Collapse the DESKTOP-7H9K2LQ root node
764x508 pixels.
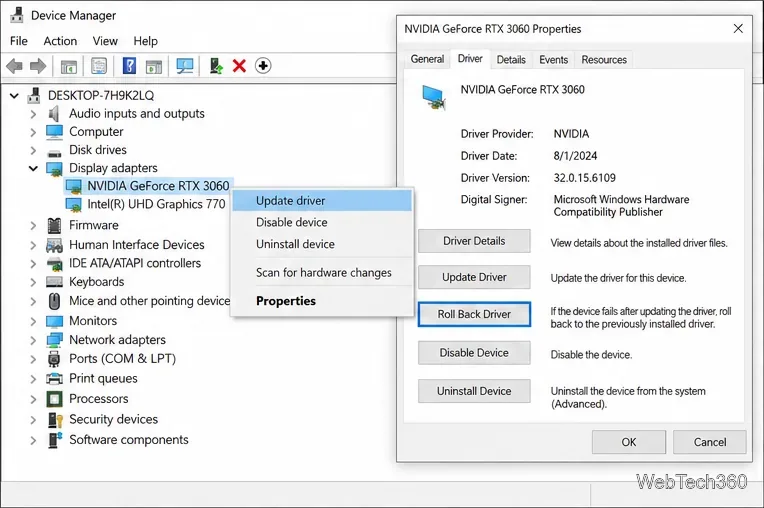(x=14, y=95)
